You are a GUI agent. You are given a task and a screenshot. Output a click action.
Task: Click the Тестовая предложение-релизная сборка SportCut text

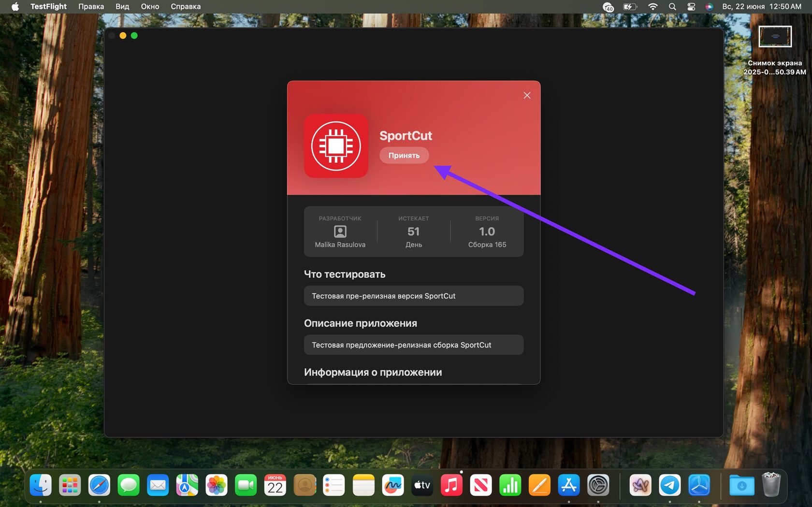tap(402, 345)
